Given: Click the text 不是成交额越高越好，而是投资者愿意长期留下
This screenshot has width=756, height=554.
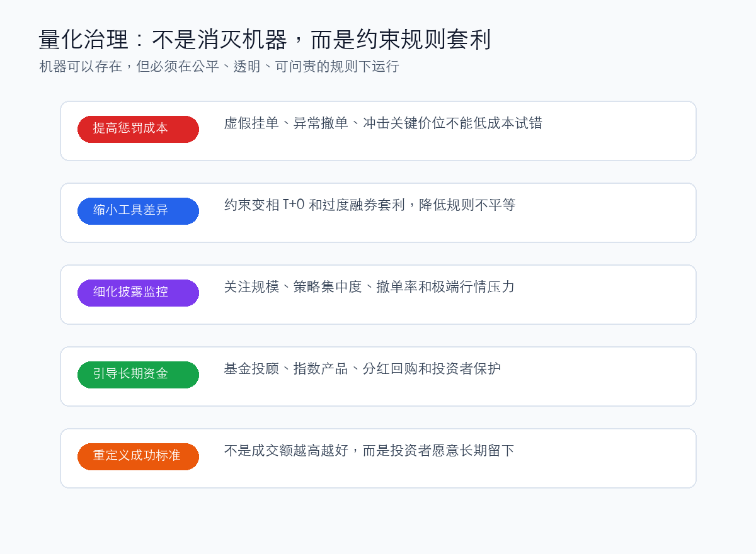Looking at the screenshot, I should click(369, 451).
